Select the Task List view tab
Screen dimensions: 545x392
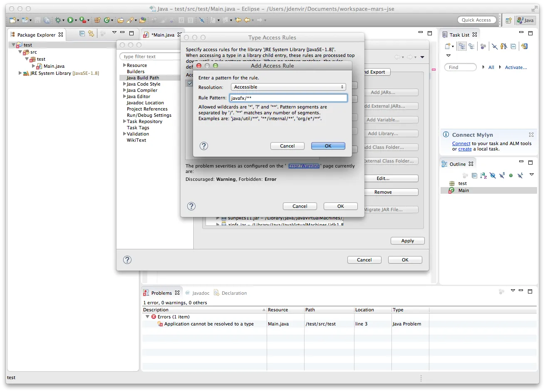click(x=459, y=35)
